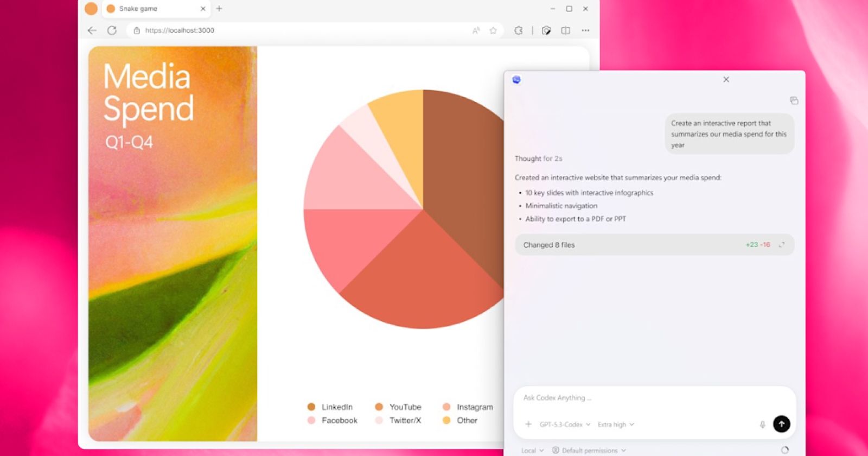Click the plus attach icon in prompt box
Screen dimensions: 868x456
point(528,425)
